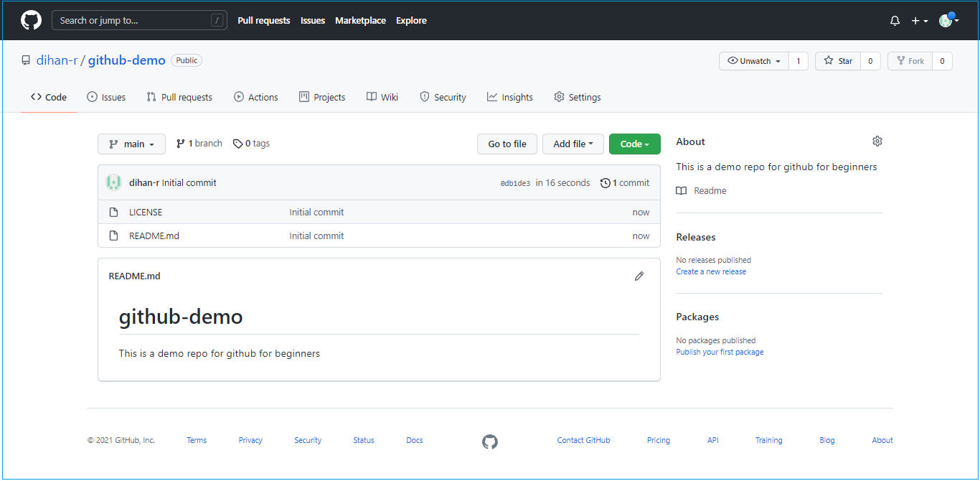Click the Go to file button

pos(507,144)
